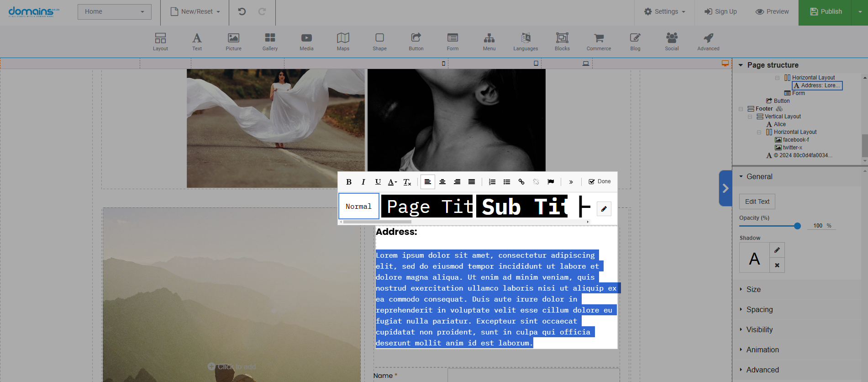Click the insert link icon

[x=521, y=182]
